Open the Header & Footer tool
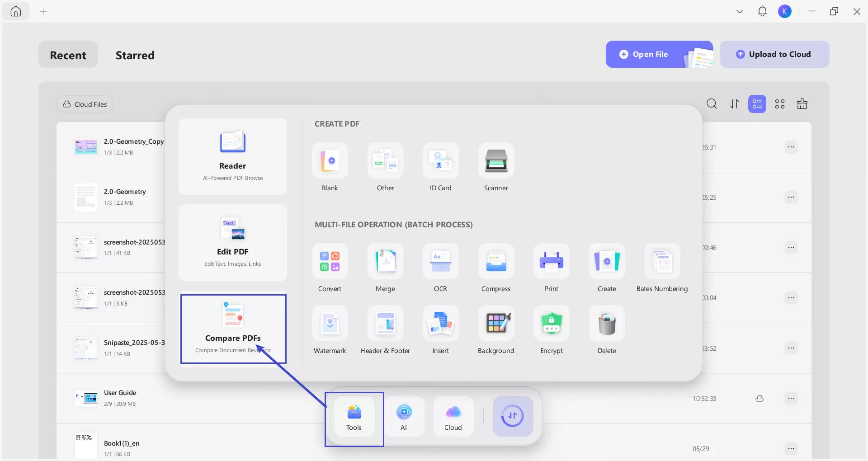Image resolution: width=868 pixels, height=461 pixels. [385, 324]
